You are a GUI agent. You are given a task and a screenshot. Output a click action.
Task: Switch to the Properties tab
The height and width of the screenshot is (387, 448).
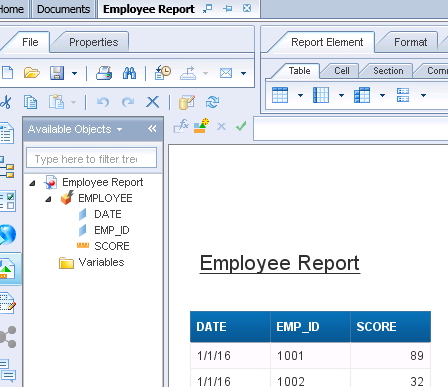tap(94, 42)
